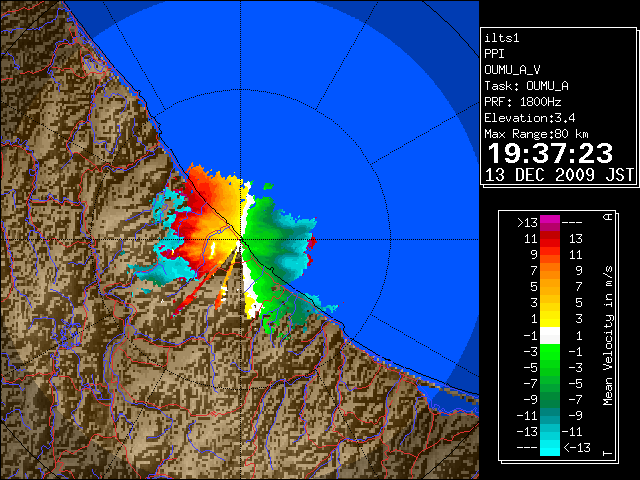Viewport: 640px width, 480px height.
Task: Select the 'PPI' scan type label
Action: (494, 54)
